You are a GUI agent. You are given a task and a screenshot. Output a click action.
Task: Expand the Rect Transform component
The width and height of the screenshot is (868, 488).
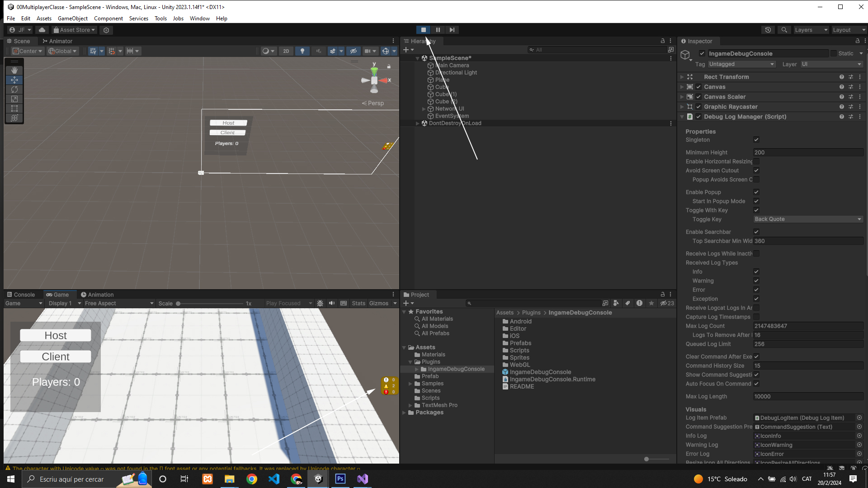(682, 77)
